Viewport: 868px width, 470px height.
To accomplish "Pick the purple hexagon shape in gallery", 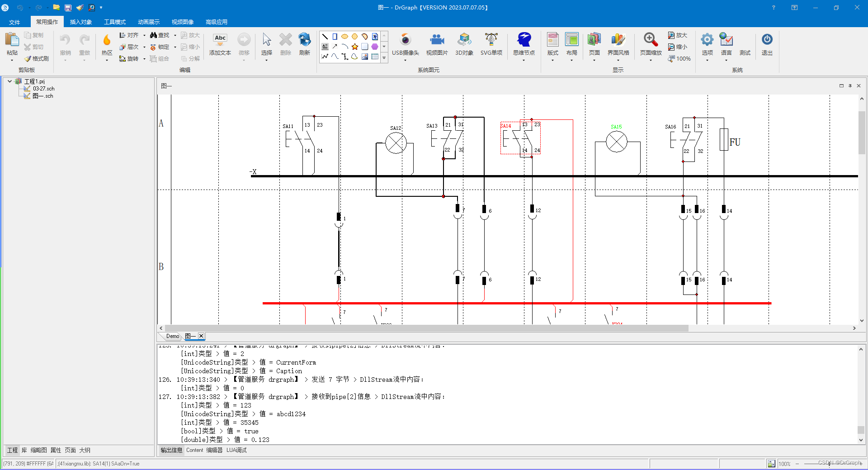I will pyautogui.click(x=375, y=47).
